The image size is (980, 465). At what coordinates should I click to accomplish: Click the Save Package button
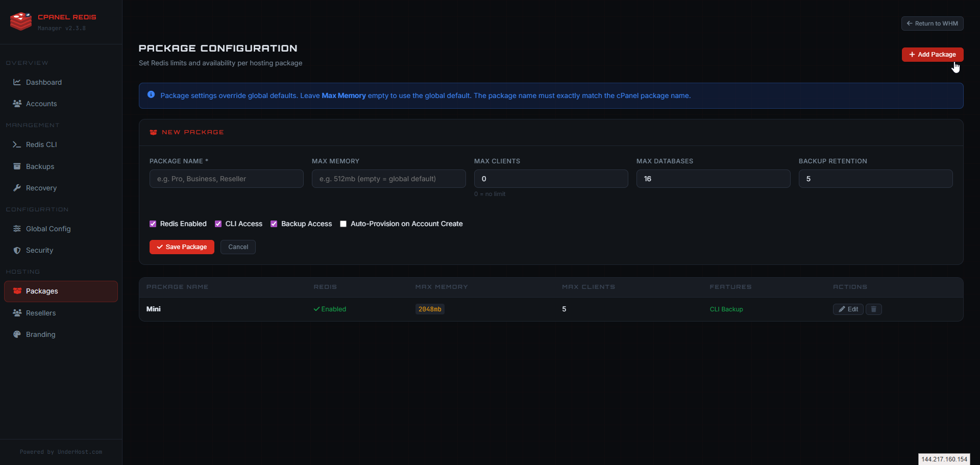click(182, 247)
